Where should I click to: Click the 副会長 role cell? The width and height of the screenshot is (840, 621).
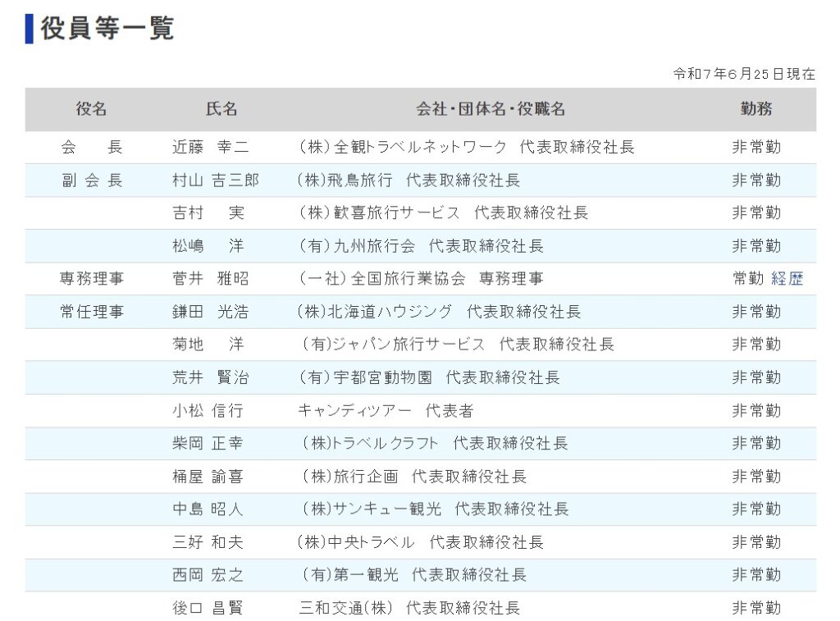pos(92,180)
